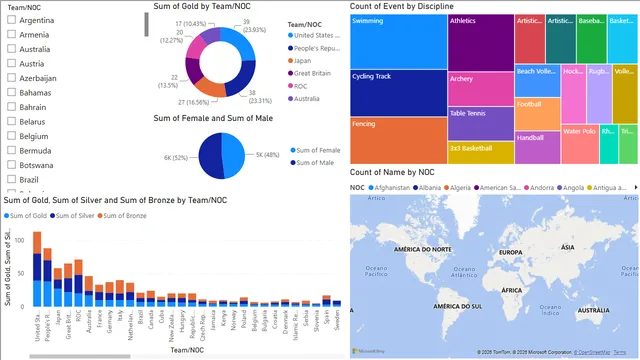This screenshot has height=360, width=640.
Task: Click the Sum of Gold by Team/NOC title
Action: pos(202,6)
